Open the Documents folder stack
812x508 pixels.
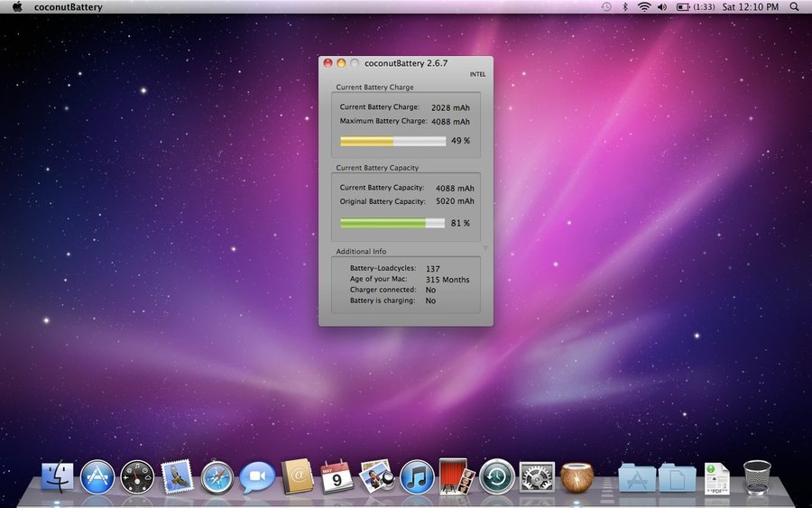[x=678, y=478]
